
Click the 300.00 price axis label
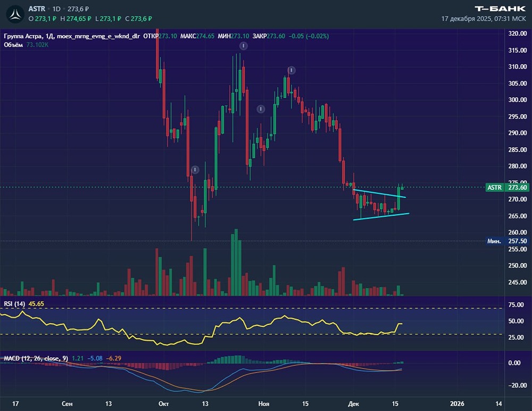(518, 100)
